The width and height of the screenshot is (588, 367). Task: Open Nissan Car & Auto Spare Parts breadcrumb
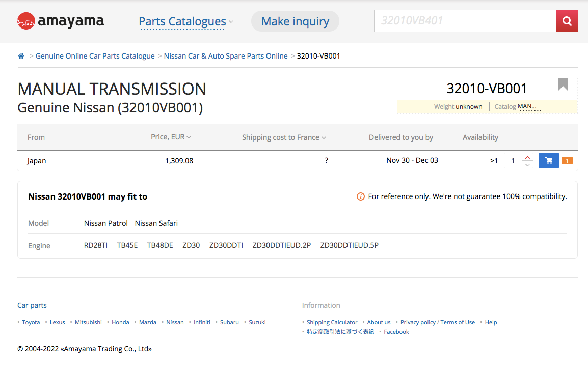click(226, 56)
